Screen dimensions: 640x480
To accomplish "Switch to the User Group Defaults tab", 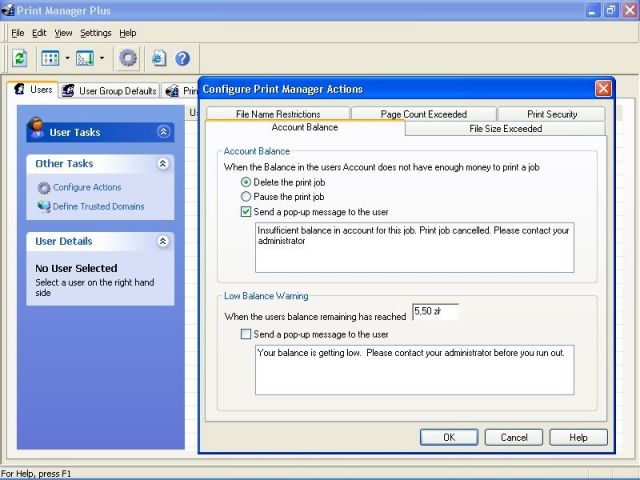I will point(109,91).
